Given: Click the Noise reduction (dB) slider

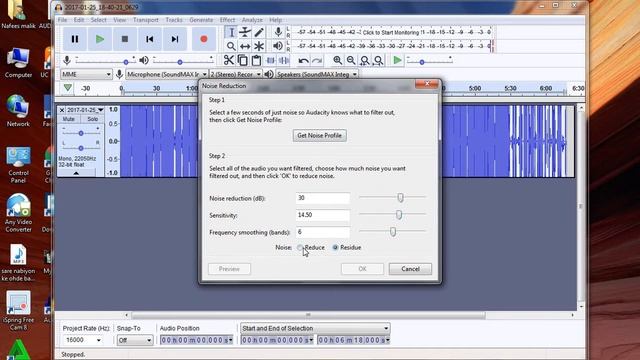Looking at the screenshot, I should tap(392, 198).
